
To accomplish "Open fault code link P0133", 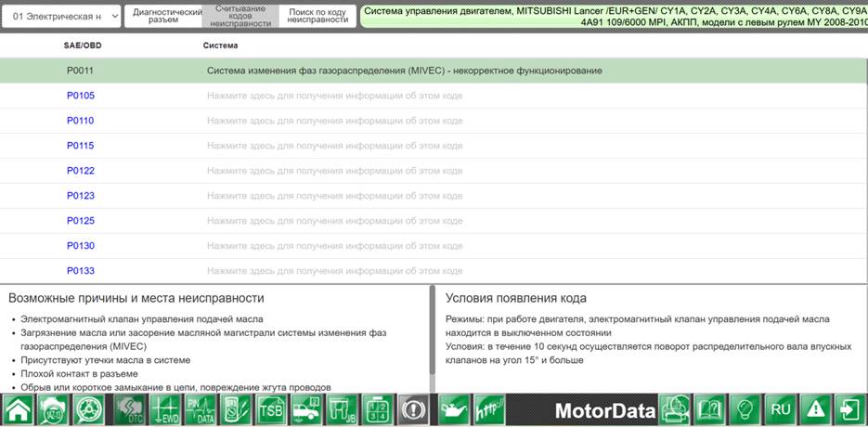I will point(81,271).
